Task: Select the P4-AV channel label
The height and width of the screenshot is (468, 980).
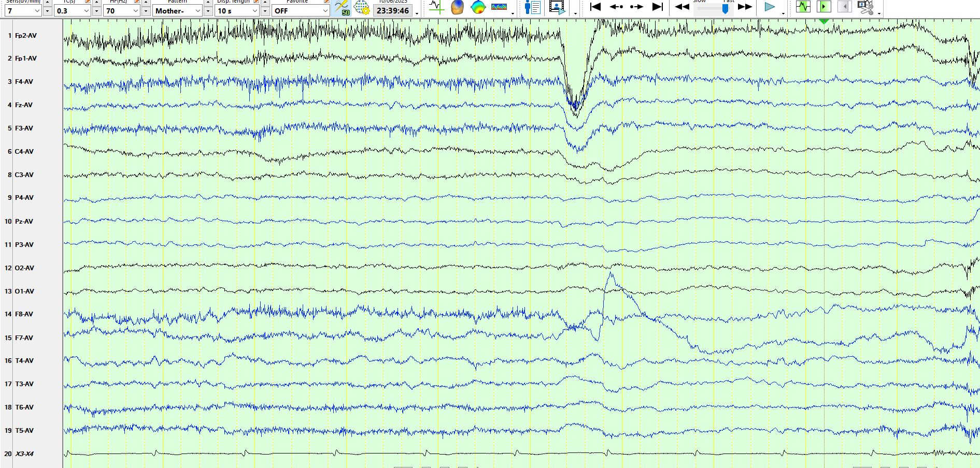Action: tap(24, 198)
